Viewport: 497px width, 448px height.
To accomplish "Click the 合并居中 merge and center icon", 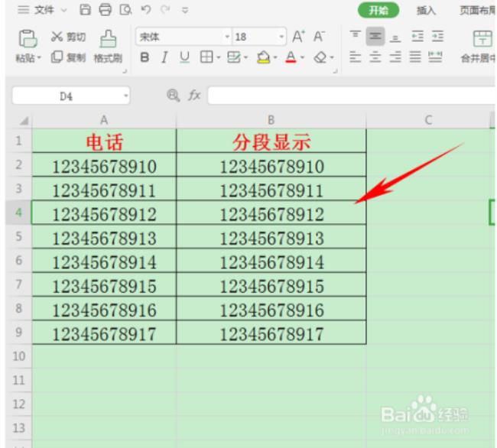I will (x=482, y=39).
